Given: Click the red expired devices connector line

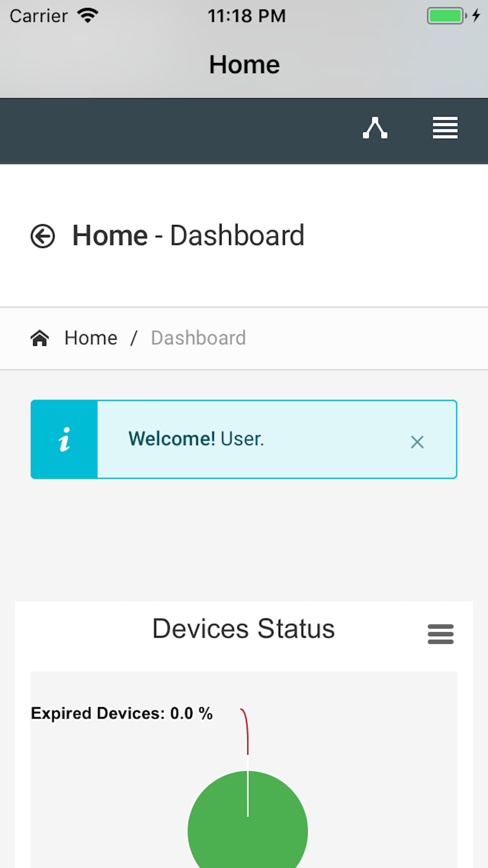Looking at the screenshot, I should pyautogui.click(x=245, y=731).
